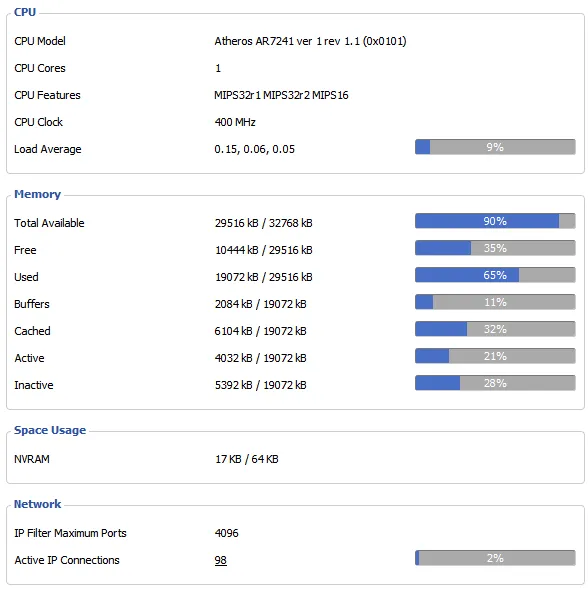Image resolution: width=588 pixels, height=589 pixels.
Task: Click the Inactive memory 28% bar
Action: (x=494, y=383)
